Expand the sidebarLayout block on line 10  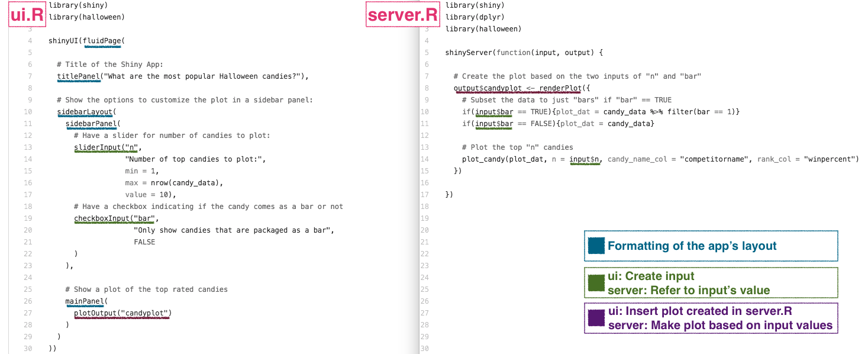point(85,111)
